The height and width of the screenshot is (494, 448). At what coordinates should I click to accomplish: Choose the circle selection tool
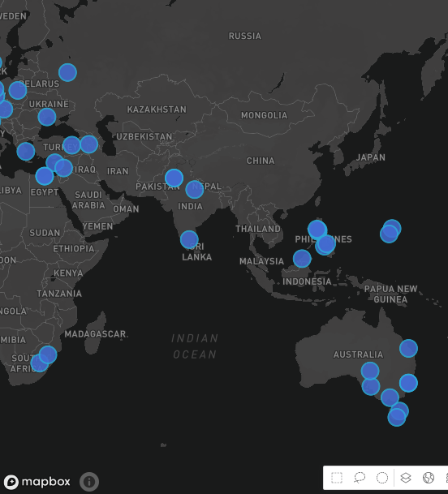pos(382,478)
